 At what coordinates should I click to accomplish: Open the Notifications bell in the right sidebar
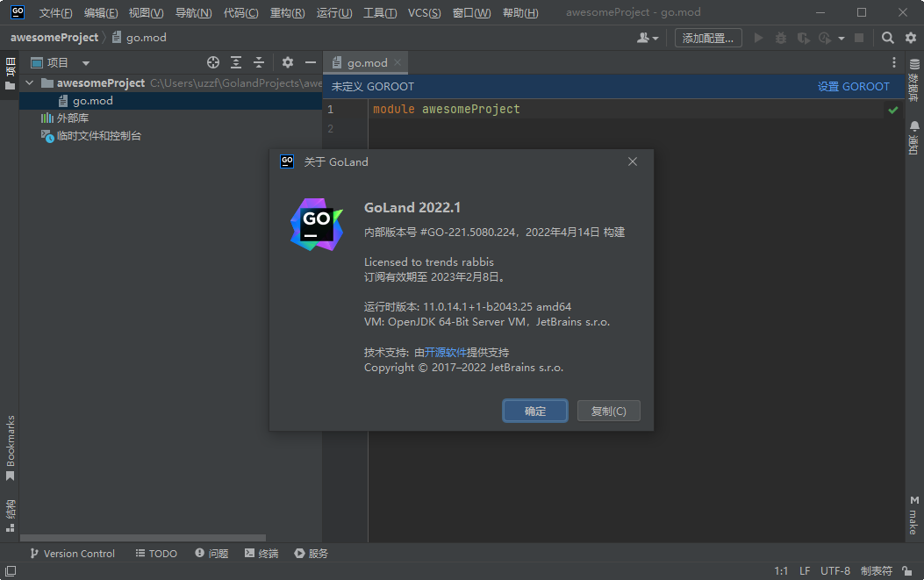click(x=914, y=138)
